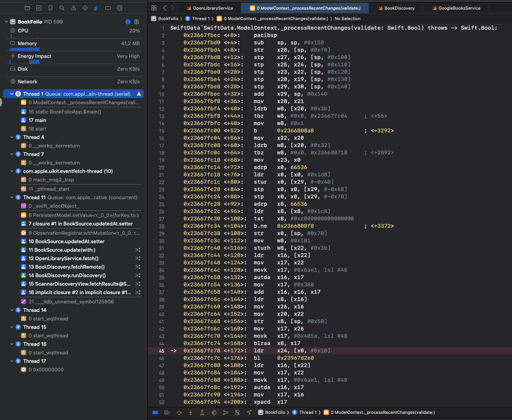The height and width of the screenshot is (420, 512).
Task: Open the Breakpoint navigator tag icon
Action: pyautogui.click(x=108, y=8)
